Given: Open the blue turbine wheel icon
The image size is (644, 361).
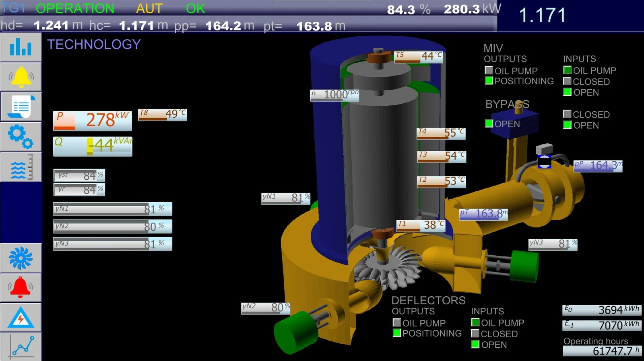Looking at the screenshot, I should click(21, 258).
